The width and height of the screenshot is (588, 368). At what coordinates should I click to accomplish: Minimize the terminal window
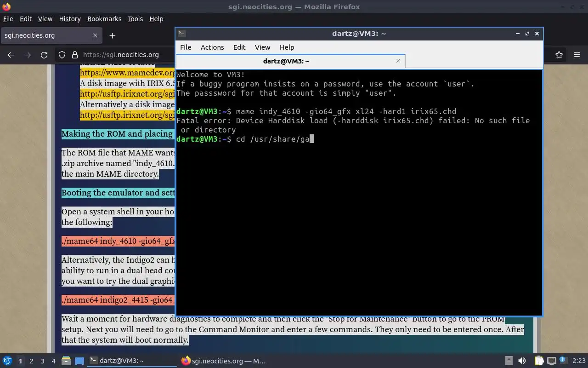point(517,34)
